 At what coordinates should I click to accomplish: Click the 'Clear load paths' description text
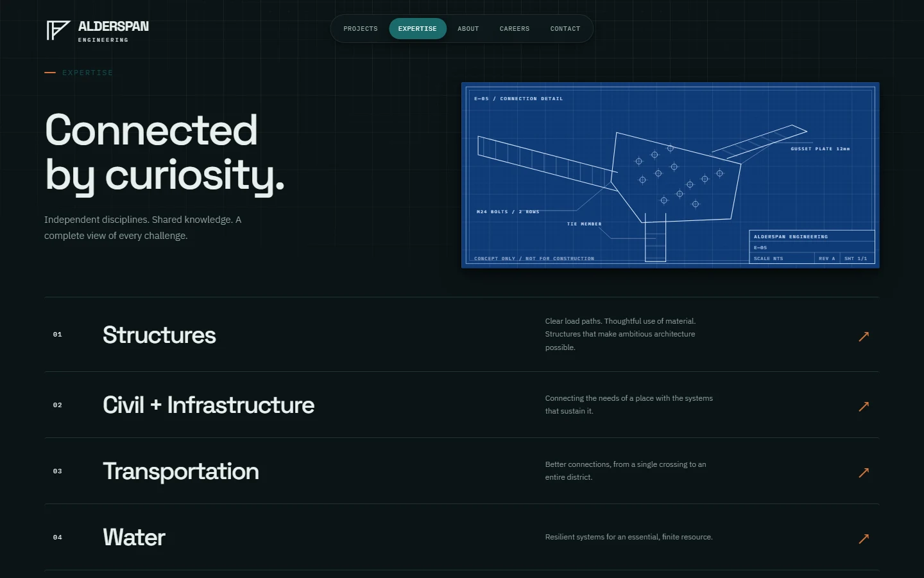(620, 334)
